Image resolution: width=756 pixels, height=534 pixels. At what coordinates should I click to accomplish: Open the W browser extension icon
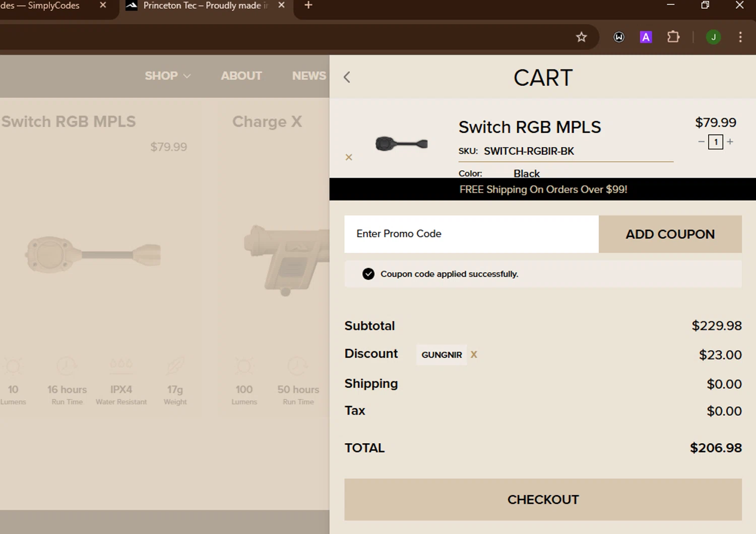[x=619, y=37]
